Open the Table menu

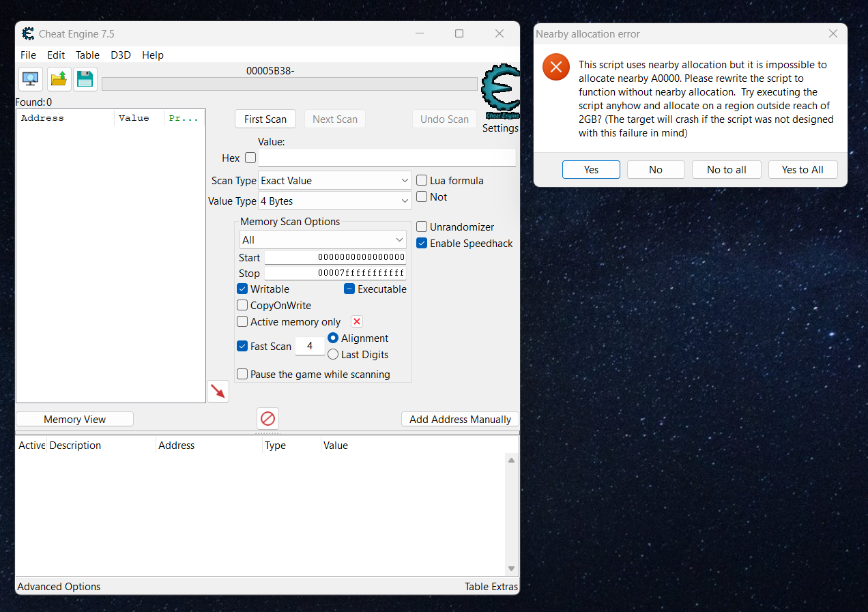[x=87, y=55]
